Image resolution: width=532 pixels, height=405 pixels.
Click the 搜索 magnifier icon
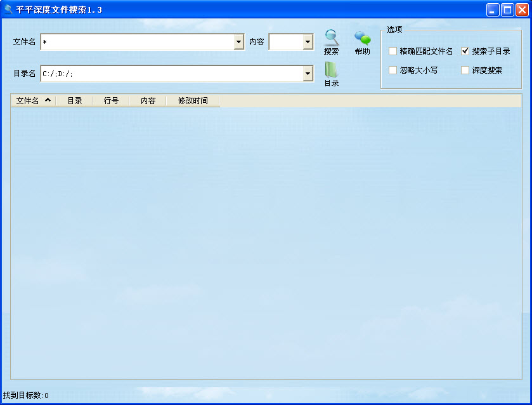pyautogui.click(x=331, y=38)
